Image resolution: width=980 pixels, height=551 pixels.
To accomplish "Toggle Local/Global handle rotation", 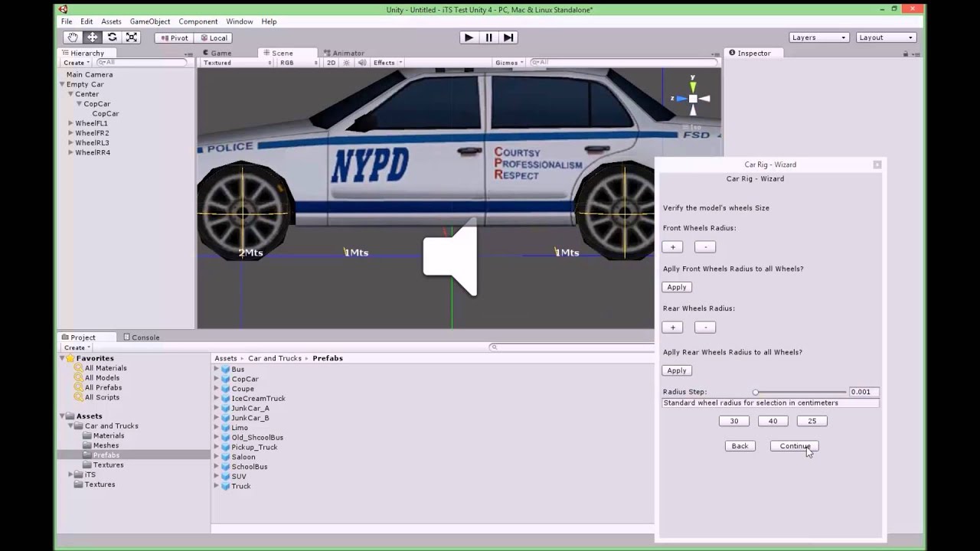I will click(x=214, y=37).
